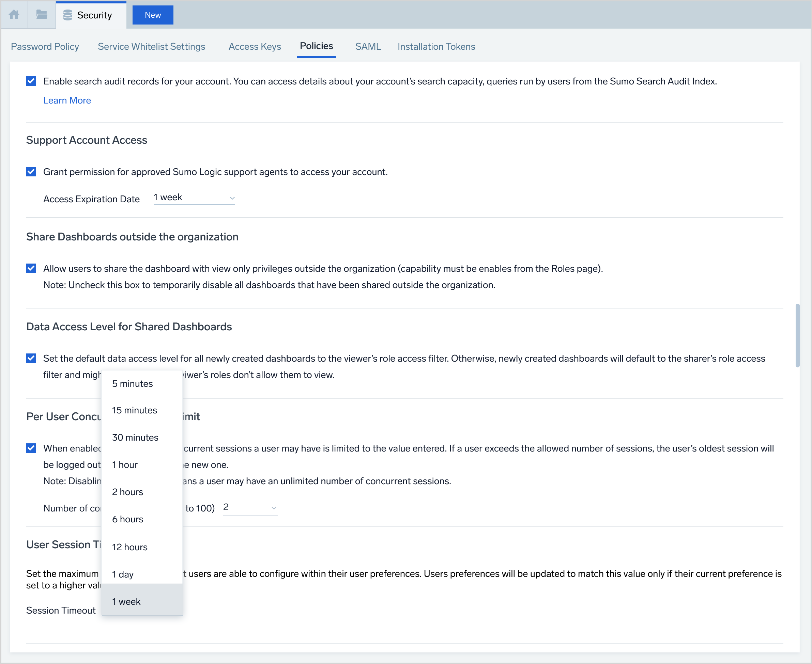Click the New button
This screenshot has width=812, height=664.
(152, 15)
